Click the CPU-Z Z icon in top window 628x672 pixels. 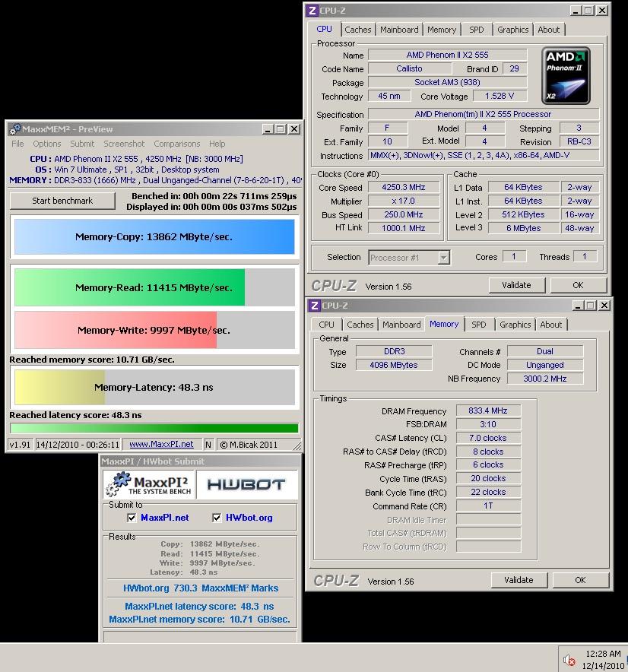(312, 11)
